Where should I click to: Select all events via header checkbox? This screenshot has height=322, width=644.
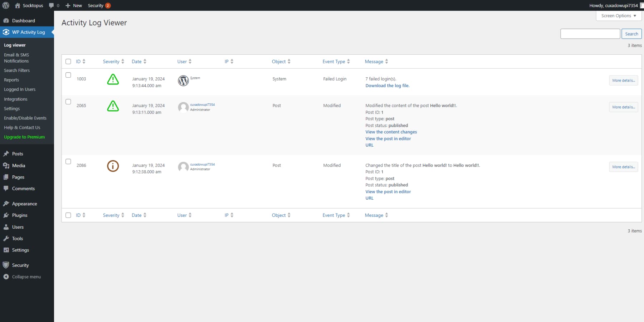click(68, 62)
